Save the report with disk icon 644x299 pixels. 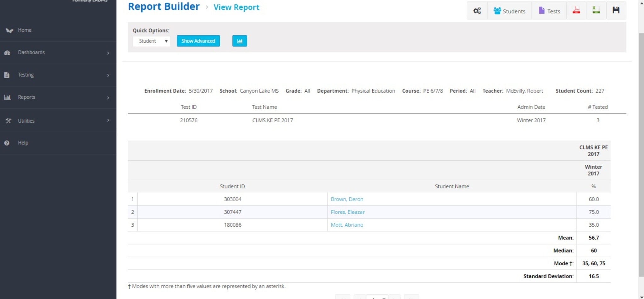(x=616, y=10)
